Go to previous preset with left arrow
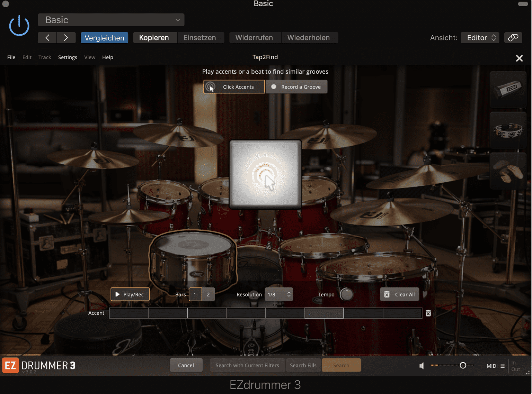 coord(47,38)
